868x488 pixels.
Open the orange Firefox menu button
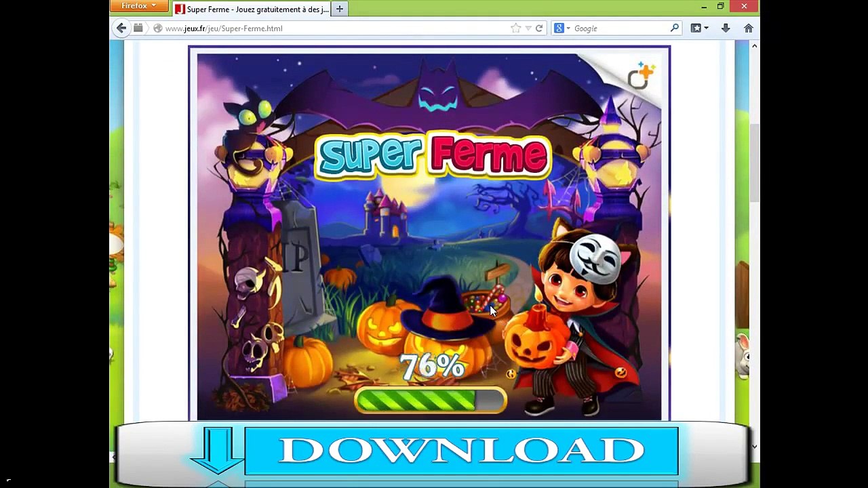coord(139,6)
